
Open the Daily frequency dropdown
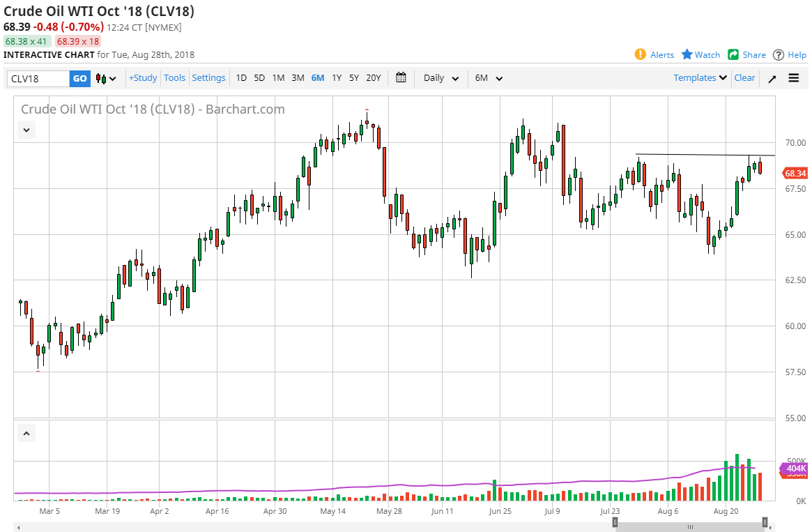(x=441, y=78)
